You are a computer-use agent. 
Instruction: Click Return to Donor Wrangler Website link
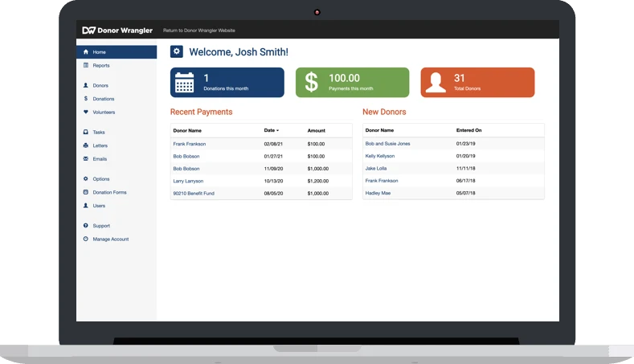click(199, 31)
